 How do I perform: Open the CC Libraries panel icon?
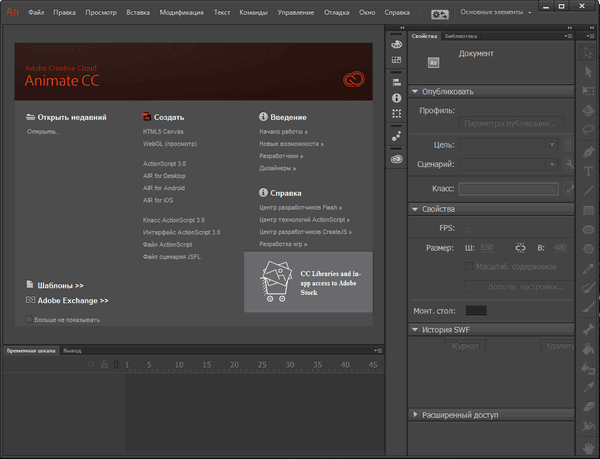[396, 159]
